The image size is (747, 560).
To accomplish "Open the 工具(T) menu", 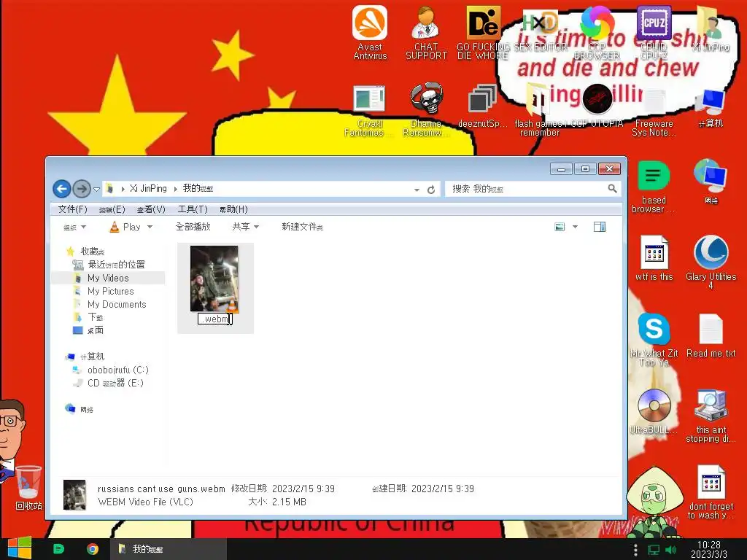I will [193, 209].
